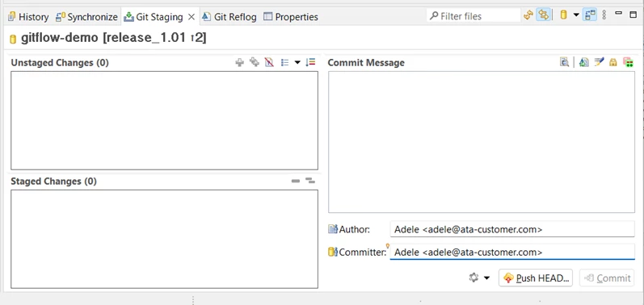Click Add all files to index icon
This screenshot has height=305, width=644.
[255, 62]
